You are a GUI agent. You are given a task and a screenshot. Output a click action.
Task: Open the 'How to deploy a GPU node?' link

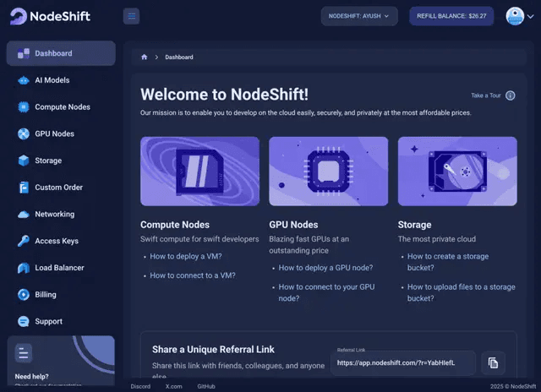(325, 268)
